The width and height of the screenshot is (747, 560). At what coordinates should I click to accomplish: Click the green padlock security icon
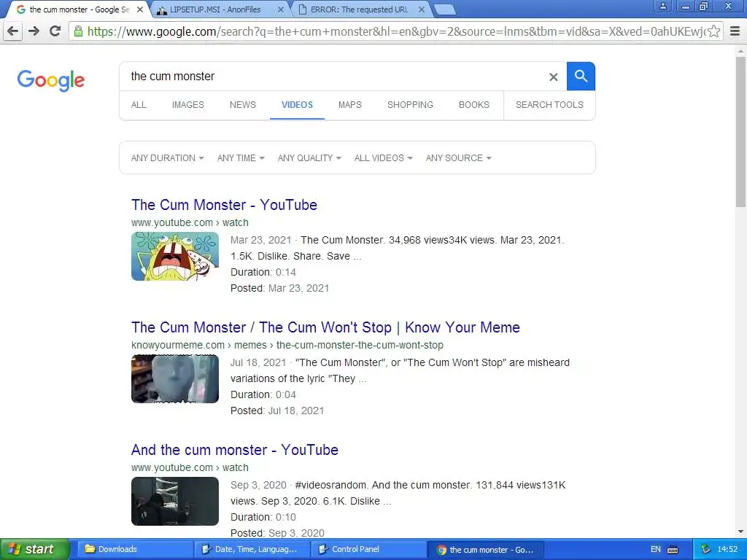tap(78, 31)
